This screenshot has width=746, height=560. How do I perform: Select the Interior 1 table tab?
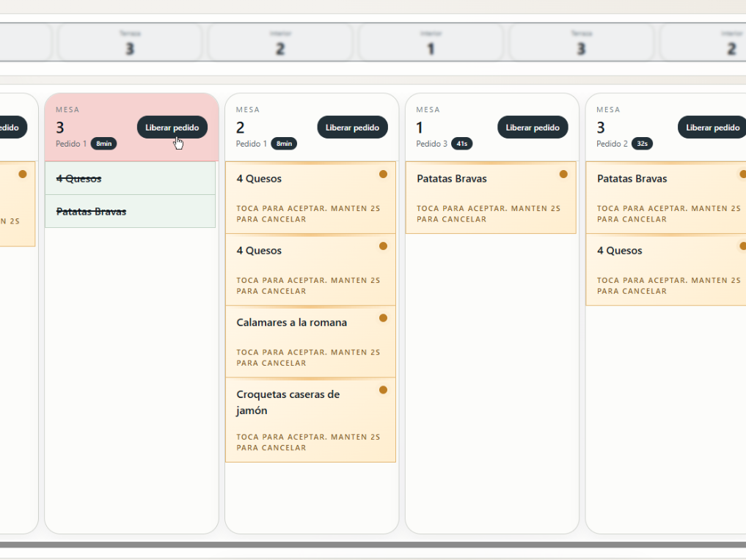coord(431,43)
